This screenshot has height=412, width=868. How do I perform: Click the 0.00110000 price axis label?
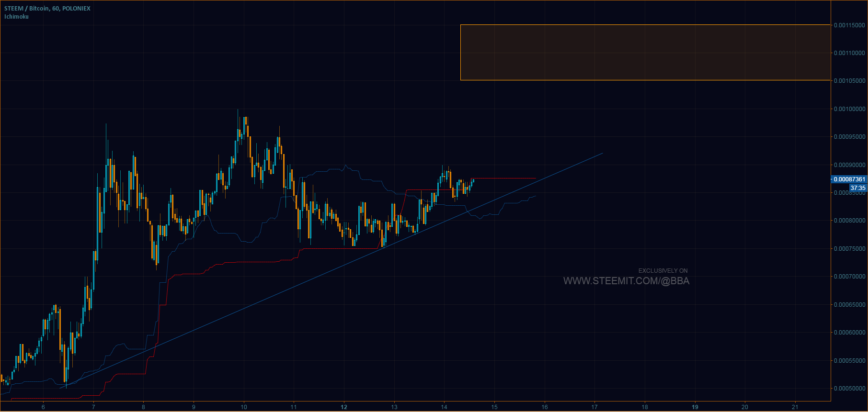pos(849,53)
